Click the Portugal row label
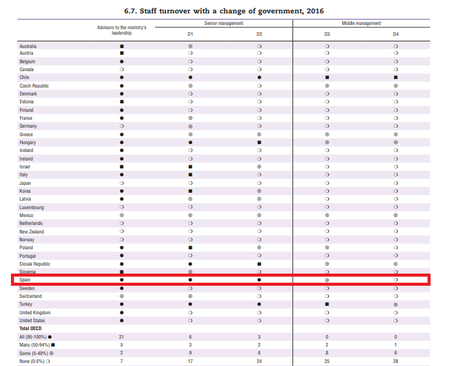Viewport: 450px width, 366px height. pyautogui.click(x=28, y=256)
